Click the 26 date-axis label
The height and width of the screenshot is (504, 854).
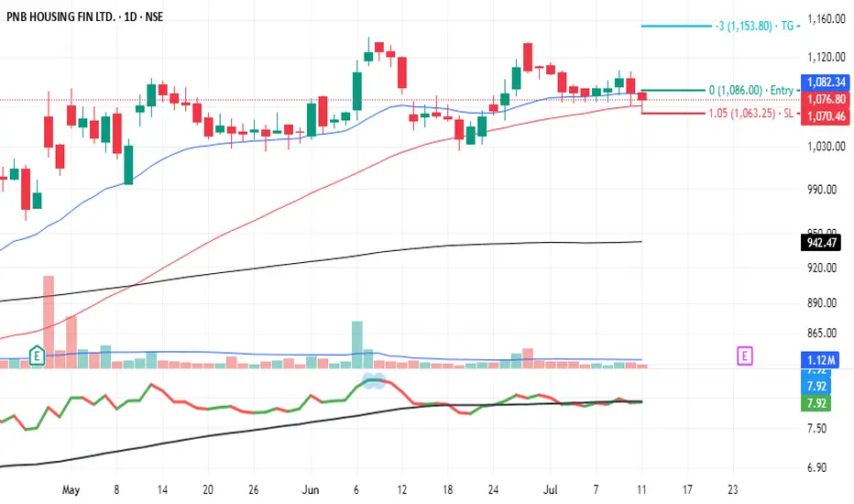point(254,490)
